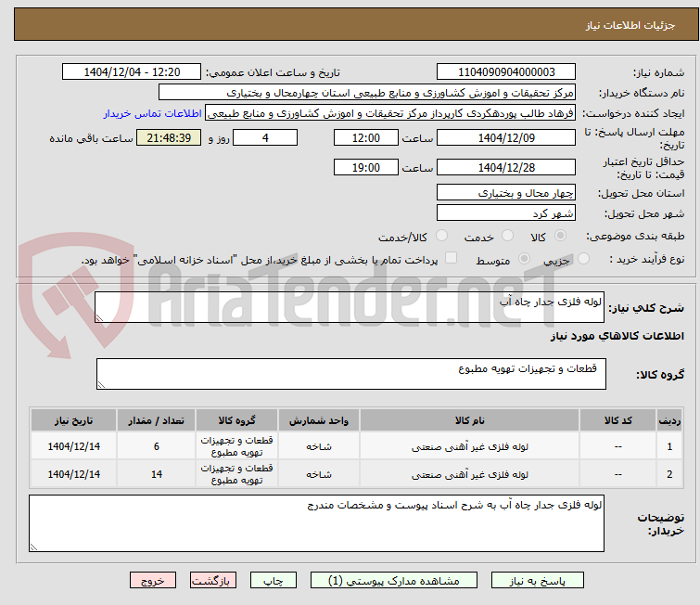Click the validity time field 19:00
The image size is (700, 605).
[366, 167]
